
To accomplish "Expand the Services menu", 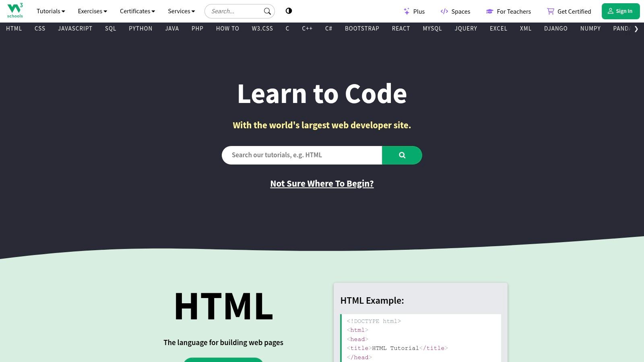I will coord(181,11).
